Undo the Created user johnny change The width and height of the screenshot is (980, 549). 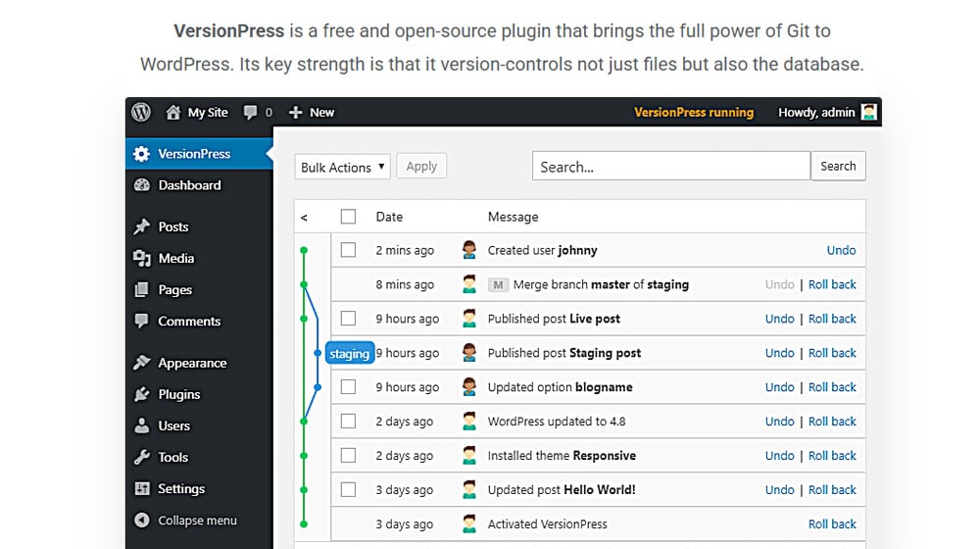click(x=841, y=250)
